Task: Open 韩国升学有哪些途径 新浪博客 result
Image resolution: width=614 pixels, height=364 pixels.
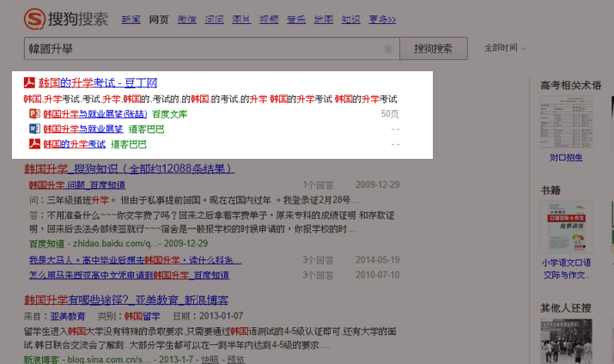Action: click(126, 300)
